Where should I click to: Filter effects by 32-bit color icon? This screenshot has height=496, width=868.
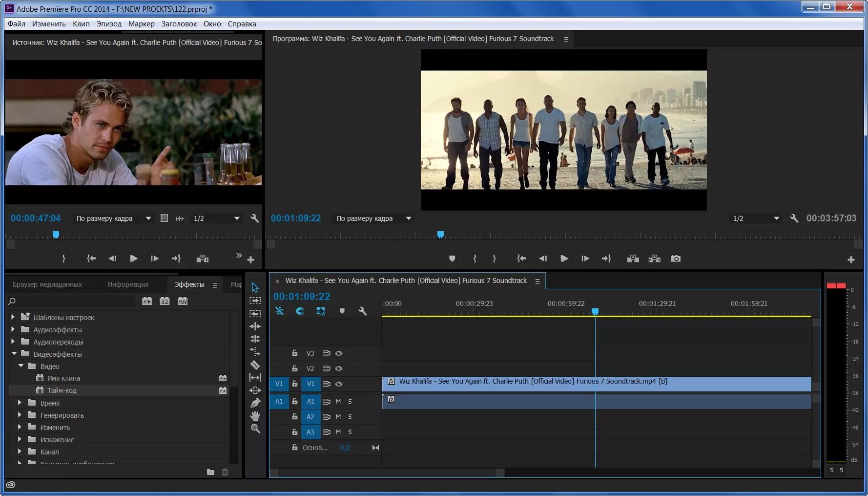pos(165,301)
